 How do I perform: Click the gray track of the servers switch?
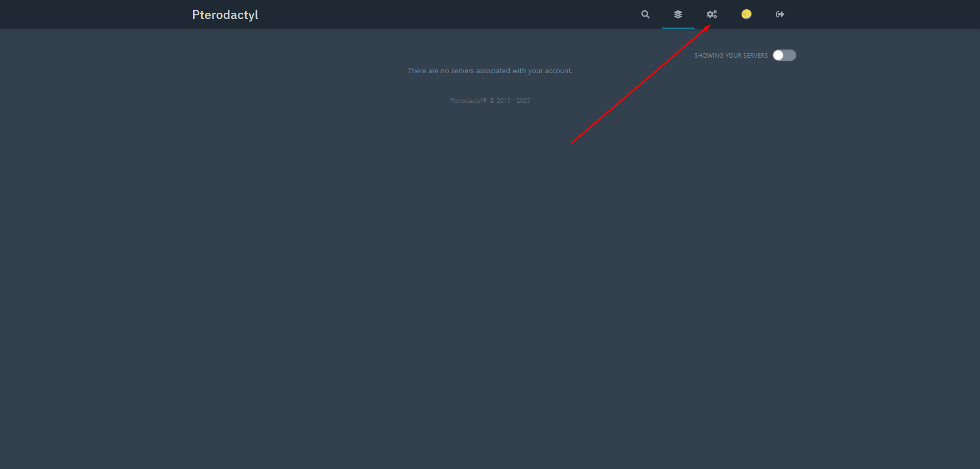790,55
